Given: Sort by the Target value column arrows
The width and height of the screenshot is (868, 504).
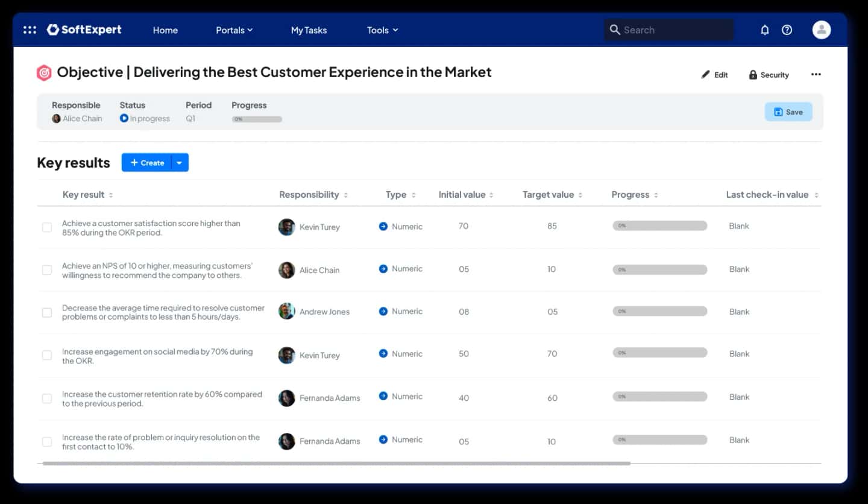Looking at the screenshot, I should [x=580, y=195].
